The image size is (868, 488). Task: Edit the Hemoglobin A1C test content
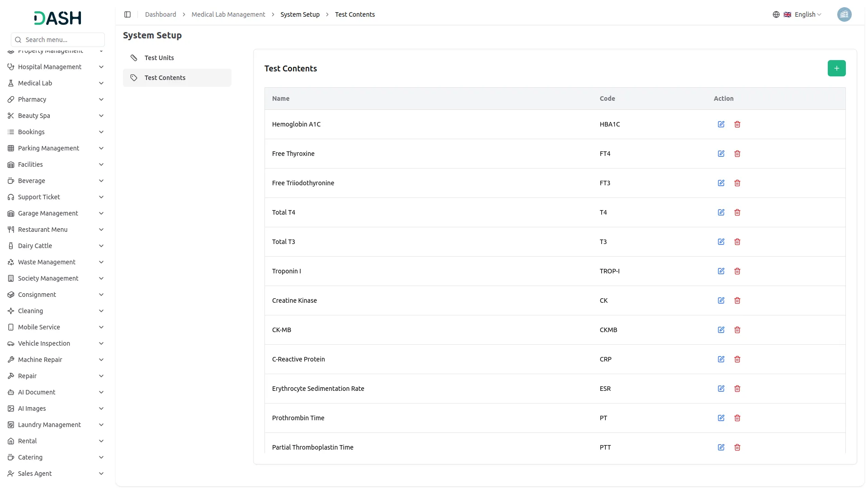point(721,124)
